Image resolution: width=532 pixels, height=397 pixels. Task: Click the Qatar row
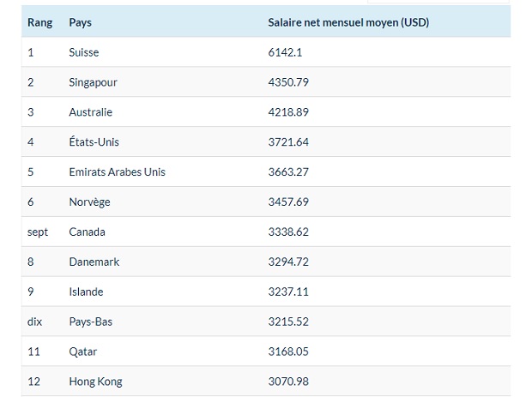(266, 352)
